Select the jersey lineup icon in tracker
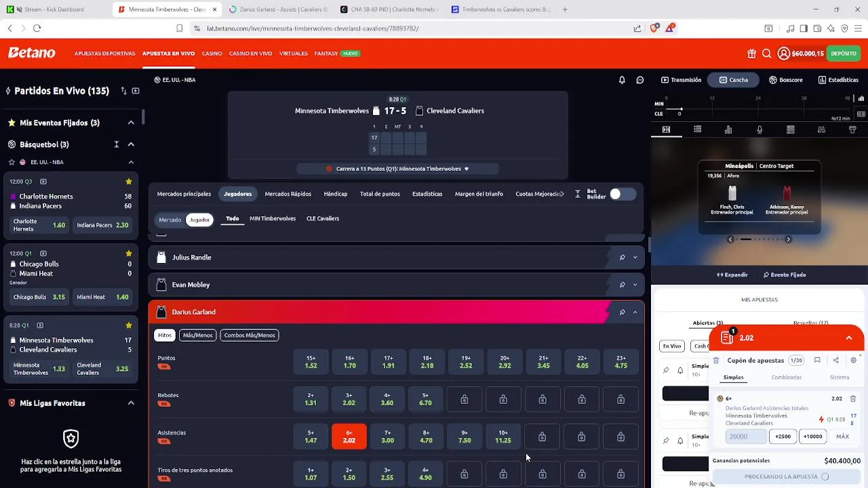The width and height of the screenshot is (868, 488). coord(852,129)
